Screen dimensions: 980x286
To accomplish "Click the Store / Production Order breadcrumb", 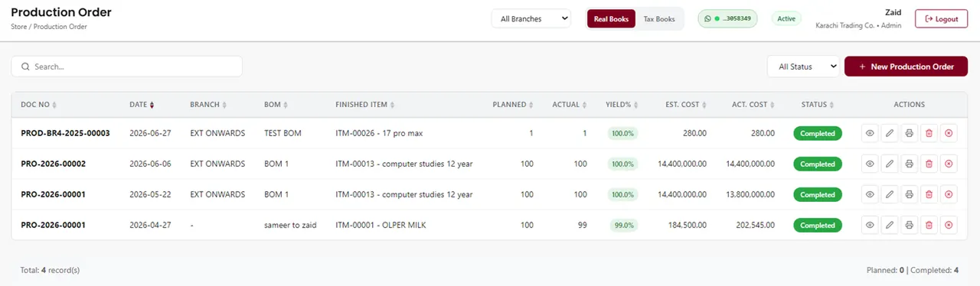I will coord(49,27).
